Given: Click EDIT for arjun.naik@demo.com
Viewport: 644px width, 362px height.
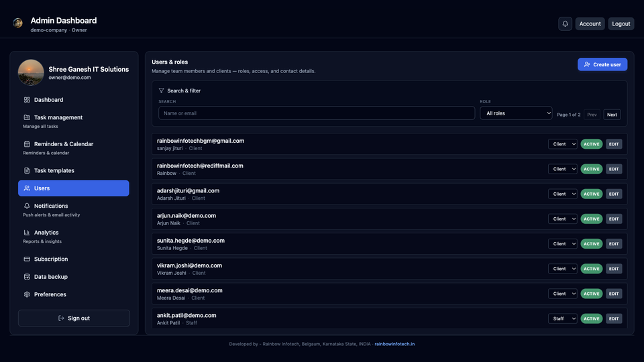Looking at the screenshot, I should click(614, 219).
